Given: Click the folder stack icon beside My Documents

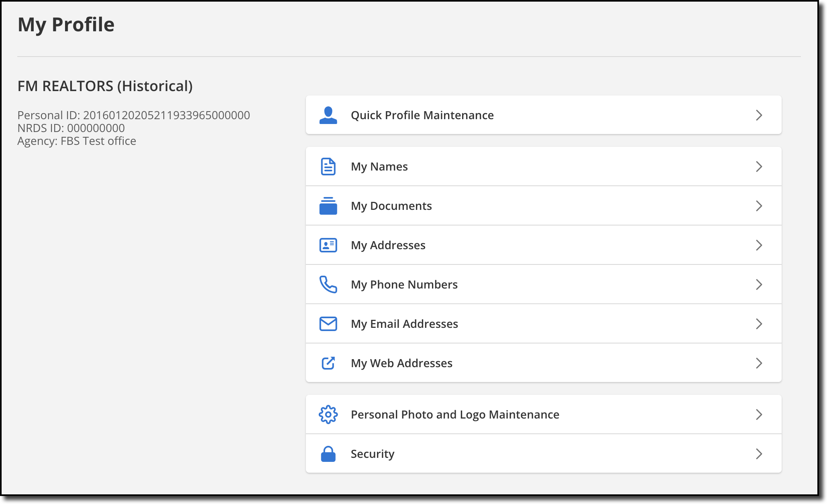Looking at the screenshot, I should pyautogui.click(x=328, y=206).
